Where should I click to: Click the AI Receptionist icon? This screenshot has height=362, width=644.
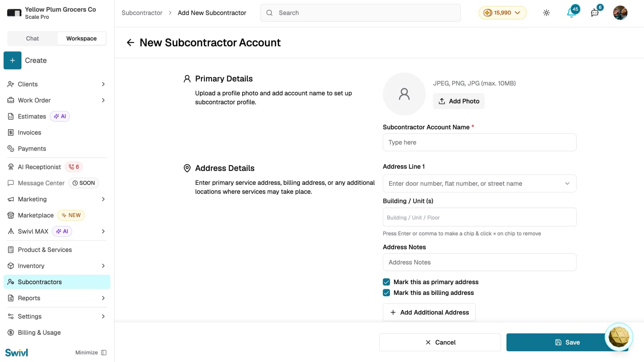coord(11,167)
